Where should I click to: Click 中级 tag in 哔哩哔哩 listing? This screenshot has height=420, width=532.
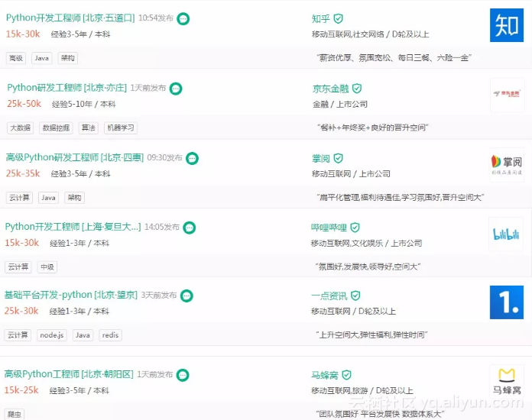coord(47,267)
